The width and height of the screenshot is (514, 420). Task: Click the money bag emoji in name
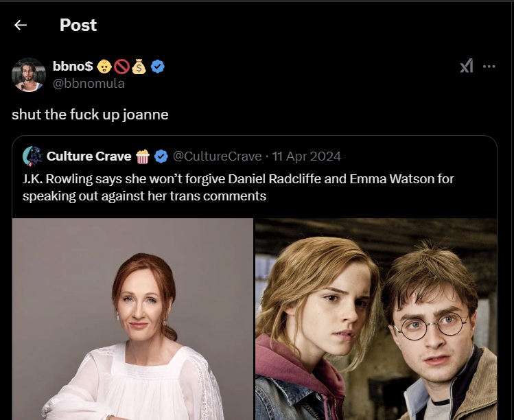(139, 67)
